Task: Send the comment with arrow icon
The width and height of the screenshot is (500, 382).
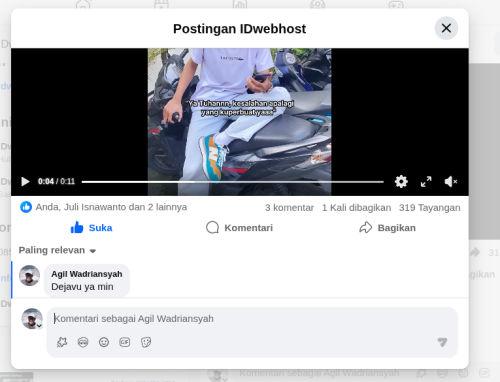Action: tap(442, 342)
